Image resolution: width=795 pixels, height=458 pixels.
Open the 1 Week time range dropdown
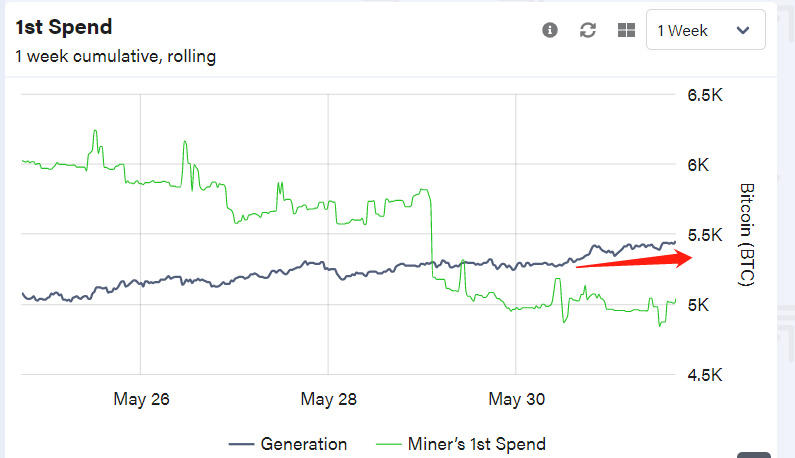tap(705, 30)
